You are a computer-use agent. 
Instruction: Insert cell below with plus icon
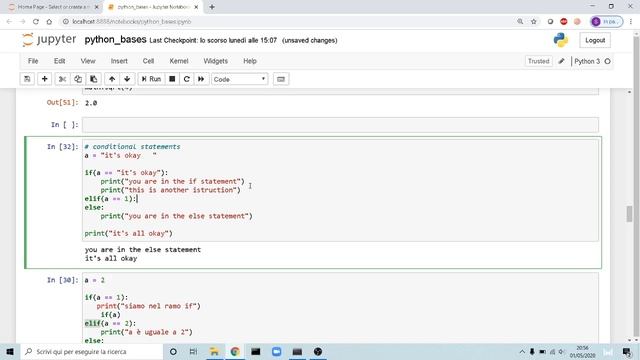click(x=44, y=79)
